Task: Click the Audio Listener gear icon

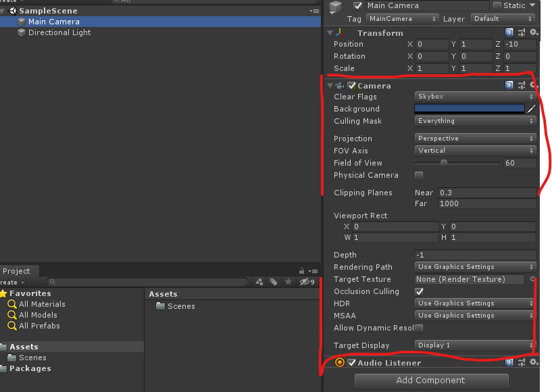Action: pyautogui.click(x=533, y=363)
